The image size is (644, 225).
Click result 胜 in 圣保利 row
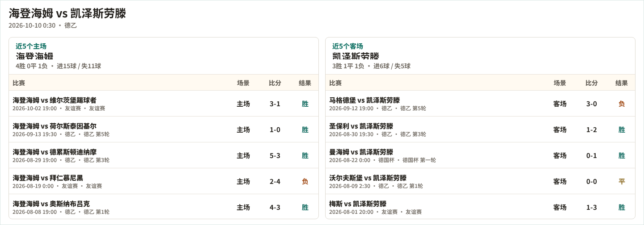click(x=622, y=129)
